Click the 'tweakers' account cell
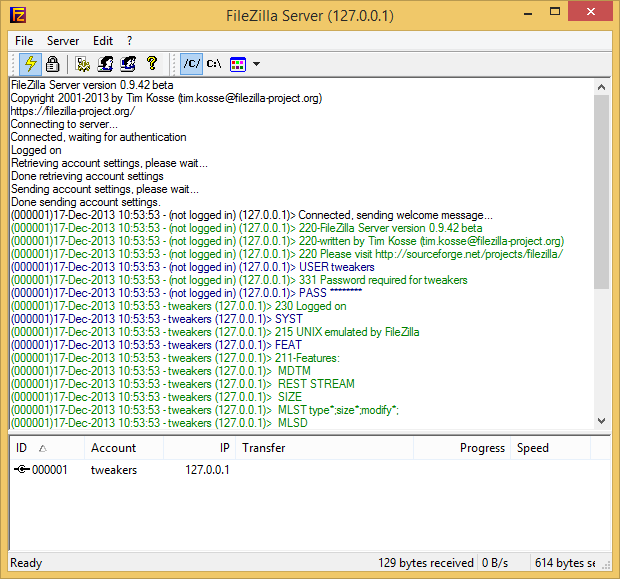This screenshot has width=620, height=579. (114, 470)
